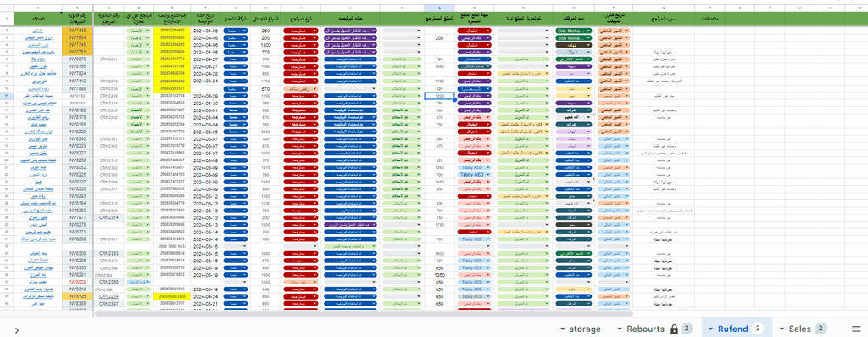Open comment badge on Sales tab

click(821, 329)
